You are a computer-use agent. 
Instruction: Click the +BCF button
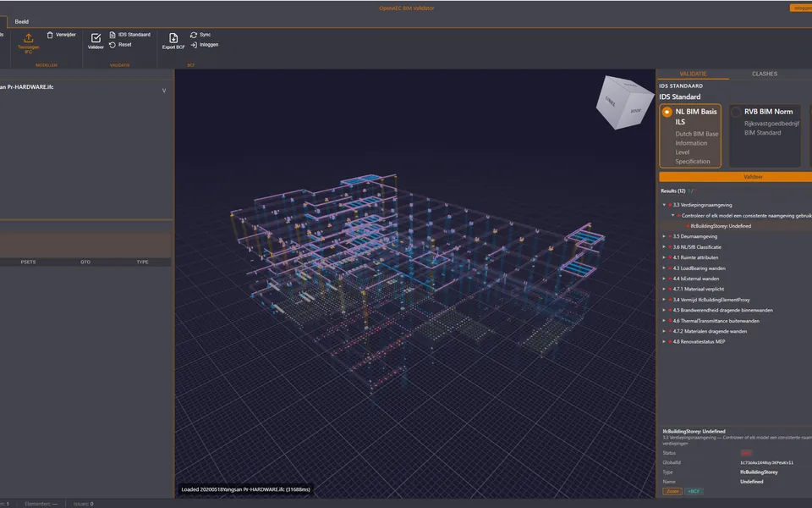(x=694, y=491)
